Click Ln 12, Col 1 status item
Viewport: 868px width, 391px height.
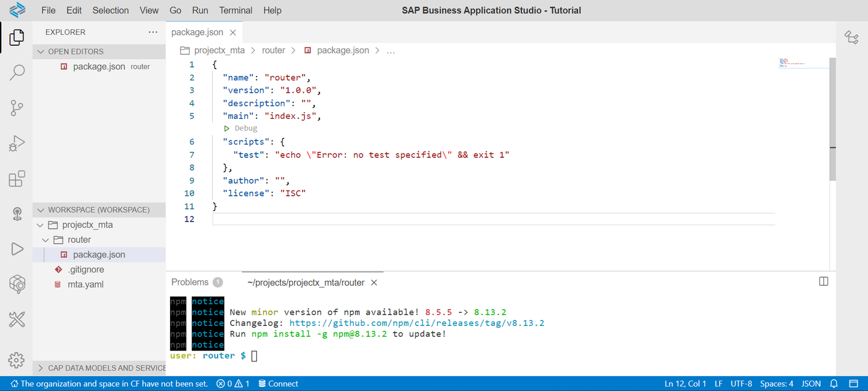(685, 384)
